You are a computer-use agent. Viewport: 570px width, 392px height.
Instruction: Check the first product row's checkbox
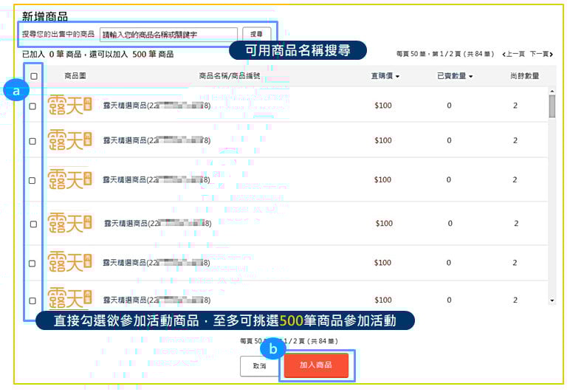pos(32,106)
